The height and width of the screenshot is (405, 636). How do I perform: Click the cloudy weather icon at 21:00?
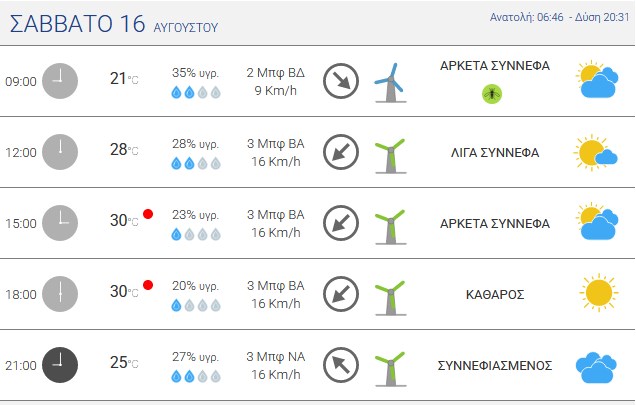click(x=596, y=366)
